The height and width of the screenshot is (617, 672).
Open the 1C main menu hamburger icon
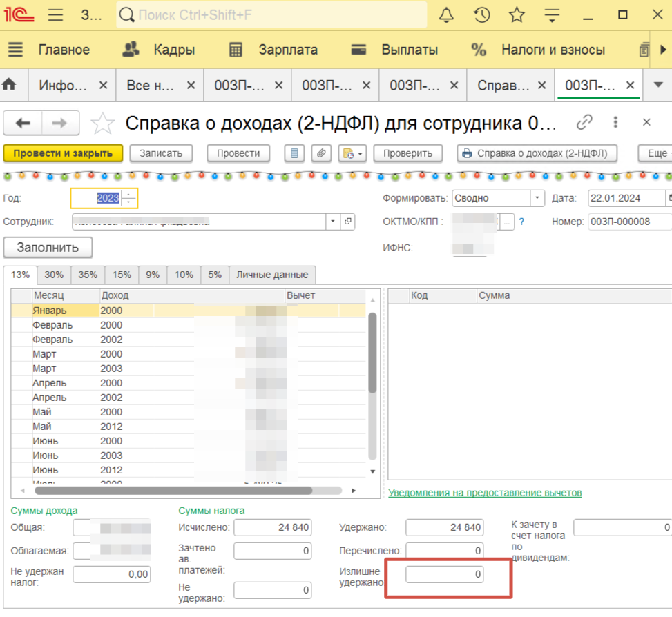click(x=55, y=15)
